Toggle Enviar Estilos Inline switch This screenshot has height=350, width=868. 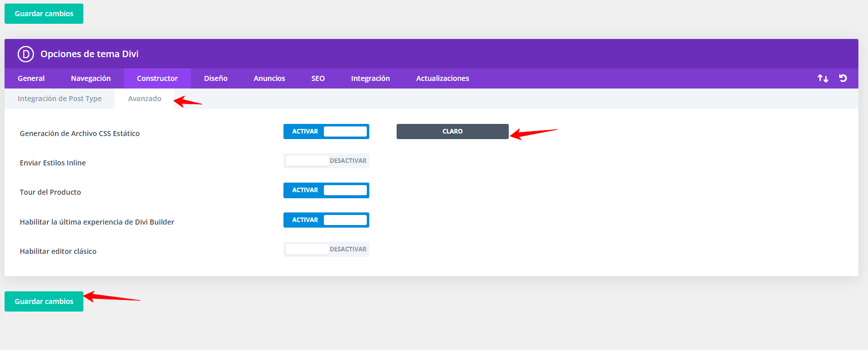coord(326,161)
